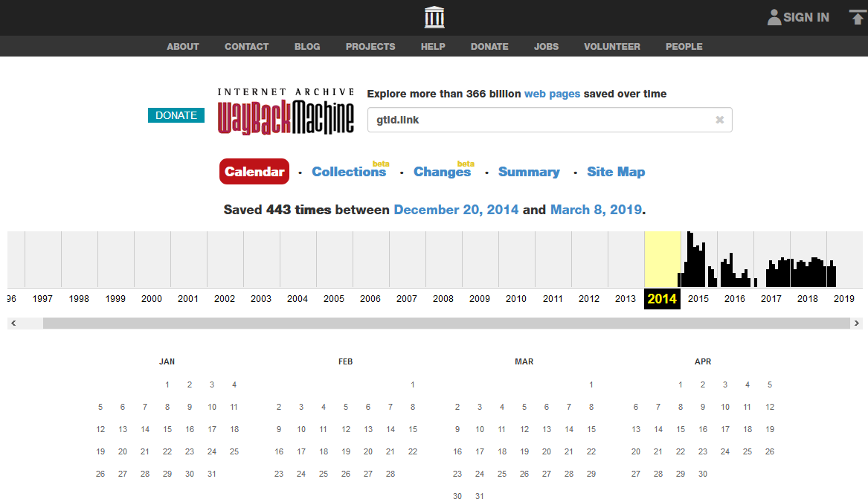The width and height of the screenshot is (868, 502).
Task: Open PROJECTS in the navigation bar
Action: [370, 47]
